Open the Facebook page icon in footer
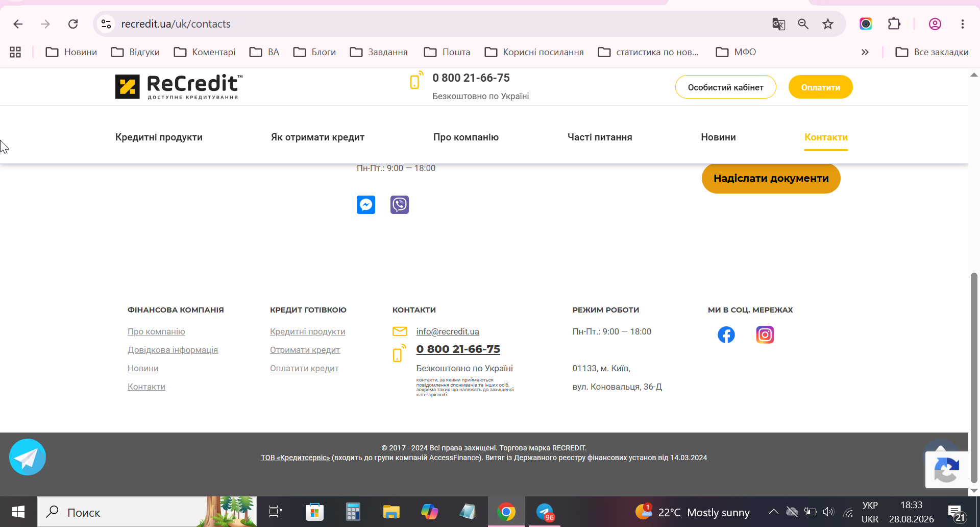The width and height of the screenshot is (980, 527). click(726, 335)
